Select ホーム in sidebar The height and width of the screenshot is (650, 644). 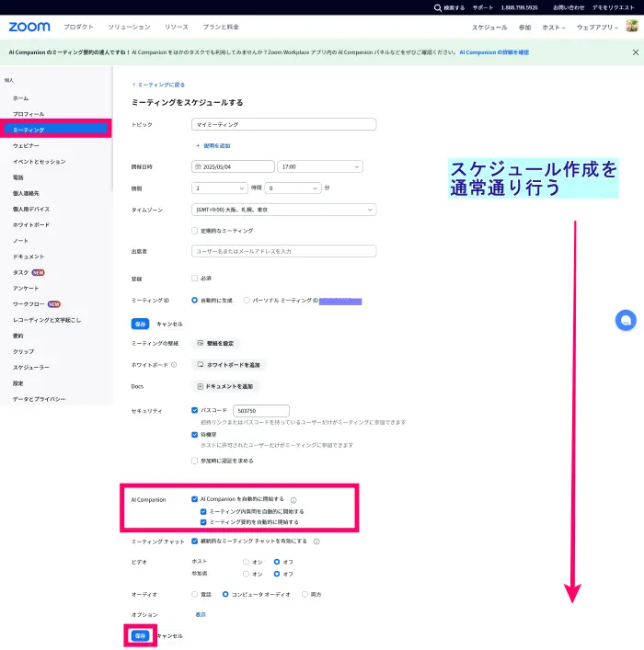coord(21,98)
